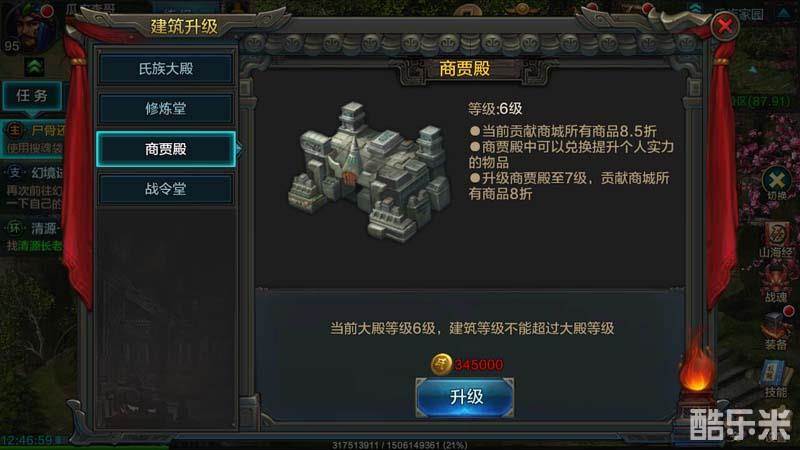The width and height of the screenshot is (800, 450).
Task: Select the 商贾殿 tab
Action: [x=166, y=149]
